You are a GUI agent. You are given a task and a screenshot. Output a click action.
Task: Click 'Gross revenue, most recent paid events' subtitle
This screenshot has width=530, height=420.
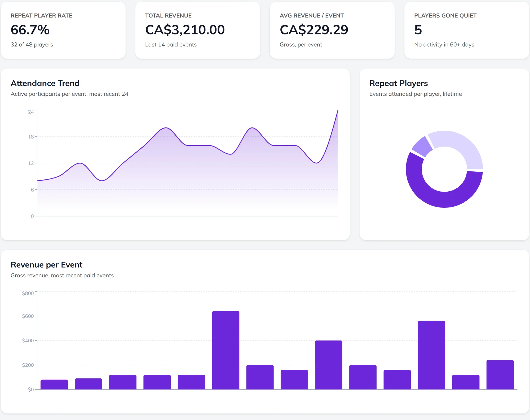coord(62,275)
